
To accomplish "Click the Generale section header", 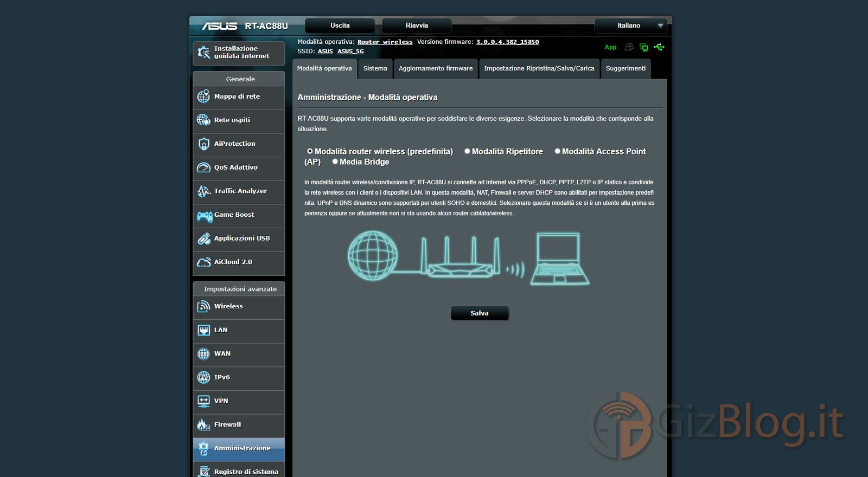I will 239,79.
